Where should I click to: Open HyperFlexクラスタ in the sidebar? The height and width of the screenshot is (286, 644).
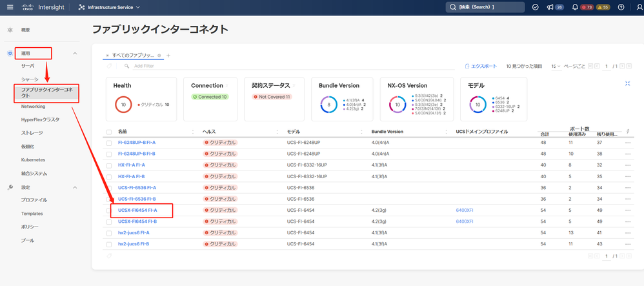pos(40,119)
